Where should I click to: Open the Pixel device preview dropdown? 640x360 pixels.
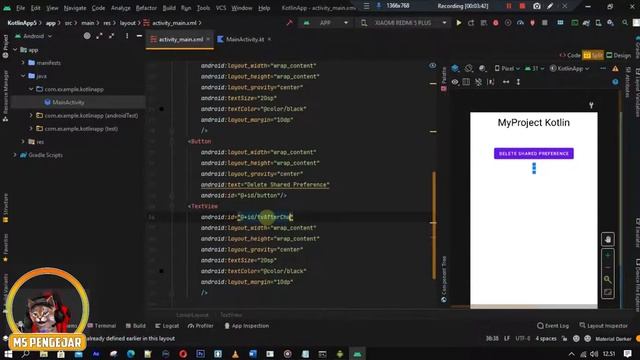coord(507,69)
